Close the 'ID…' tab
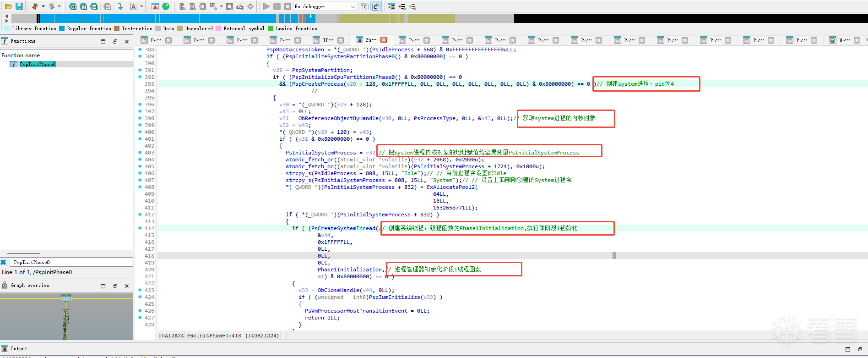868x358 pixels. 341,40
